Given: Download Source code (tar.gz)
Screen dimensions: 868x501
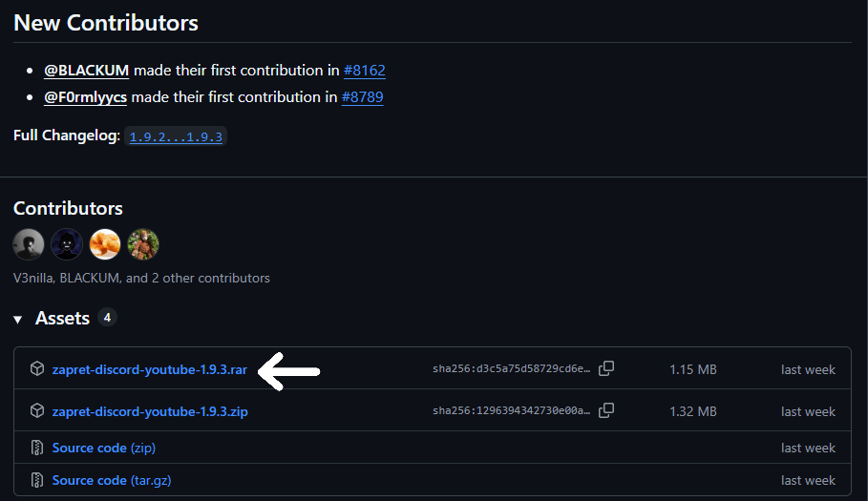Looking at the screenshot, I should point(112,480).
